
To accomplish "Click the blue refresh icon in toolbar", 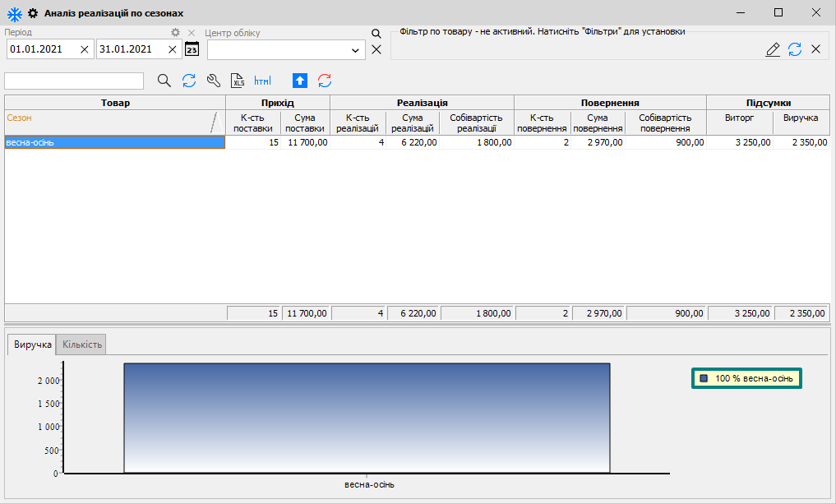I will click(189, 81).
